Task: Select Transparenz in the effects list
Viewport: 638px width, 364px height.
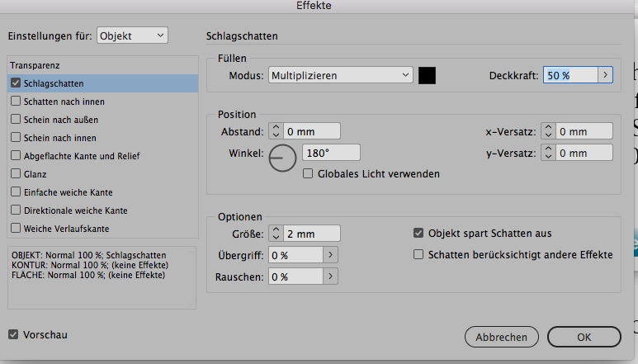Action: click(35, 65)
